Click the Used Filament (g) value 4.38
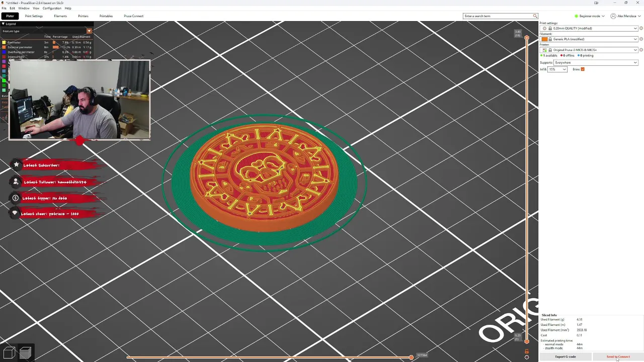Image resolution: width=644 pixels, height=362 pixels. point(579,319)
